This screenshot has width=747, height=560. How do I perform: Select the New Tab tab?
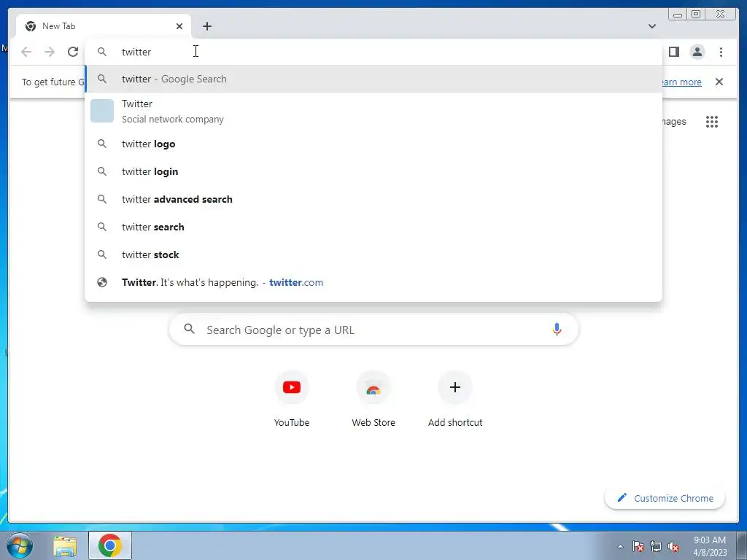click(104, 26)
